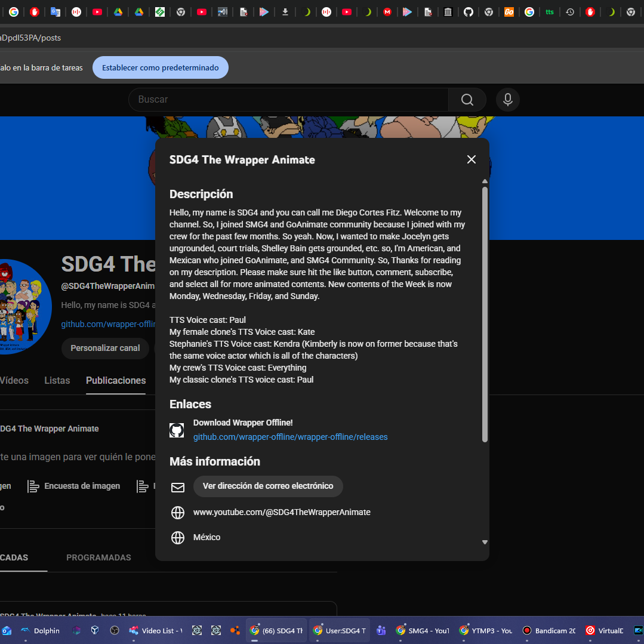Close the SDG4 The Wrapper Animate dialog
The image size is (644, 644).
point(471,159)
